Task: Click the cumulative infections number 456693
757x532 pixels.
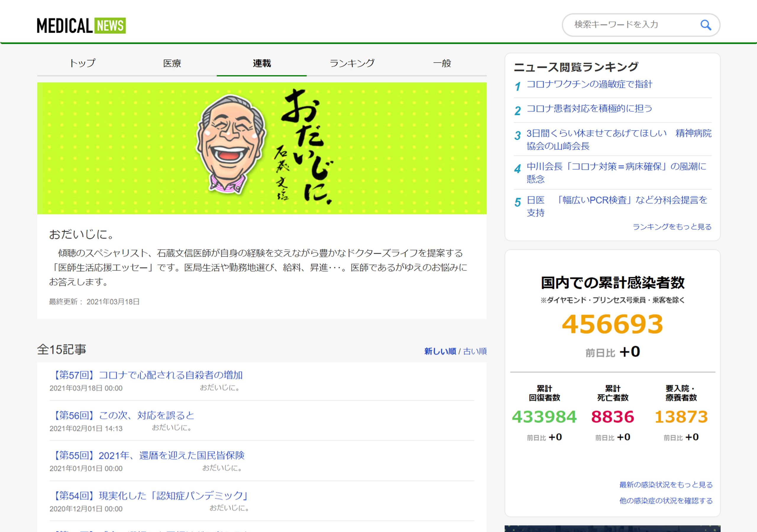Action: (x=612, y=324)
